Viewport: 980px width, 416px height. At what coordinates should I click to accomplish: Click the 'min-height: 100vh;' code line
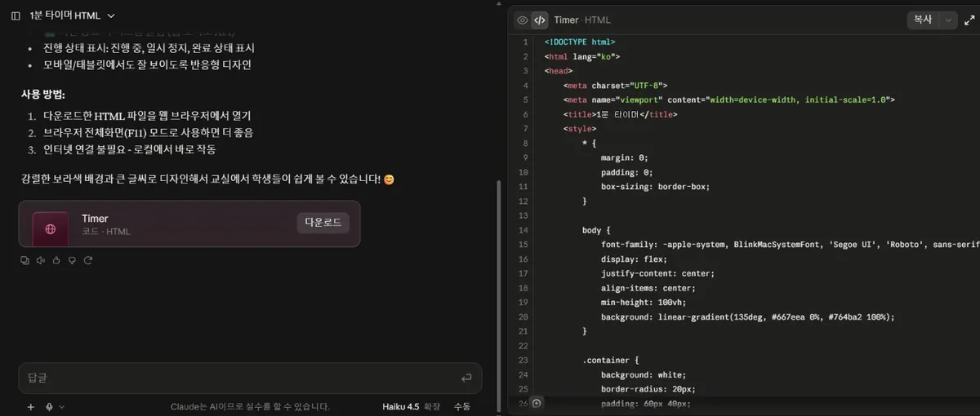[645, 302]
